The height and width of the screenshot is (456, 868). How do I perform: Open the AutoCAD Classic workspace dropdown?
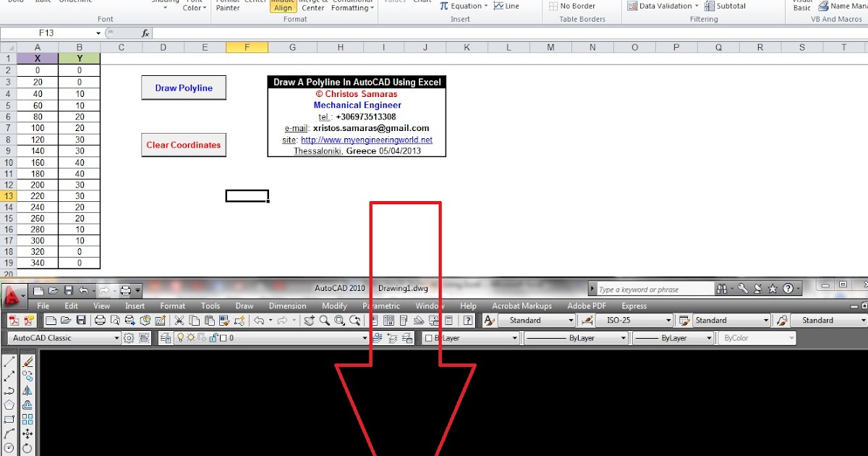pyautogui.click(x=116, y=338)
